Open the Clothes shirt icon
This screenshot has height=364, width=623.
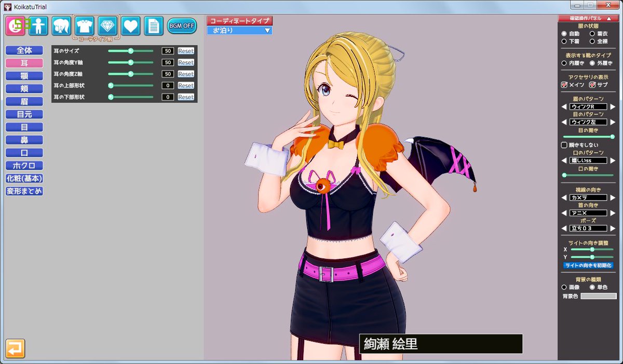tap(85, 26)
